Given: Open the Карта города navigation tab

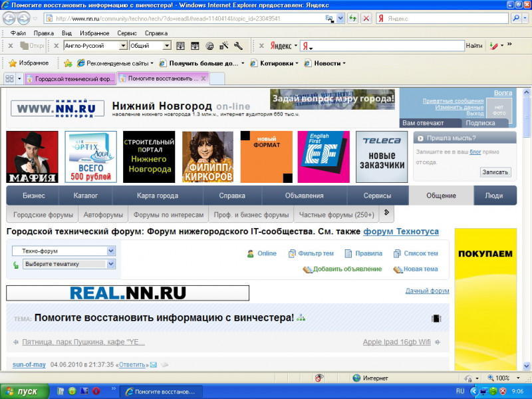Looking at the screenshot, I should (x=158, y=196).
